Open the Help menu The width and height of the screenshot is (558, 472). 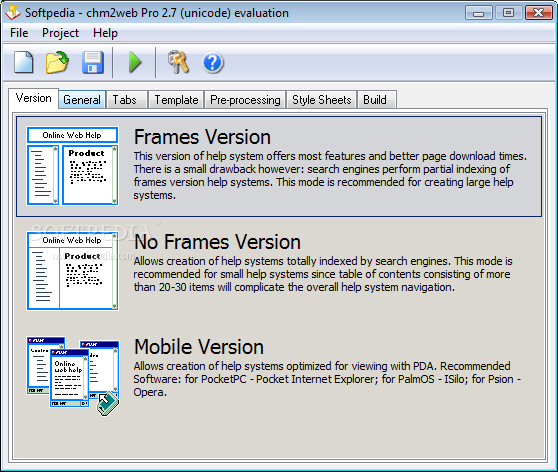point(105,33)
